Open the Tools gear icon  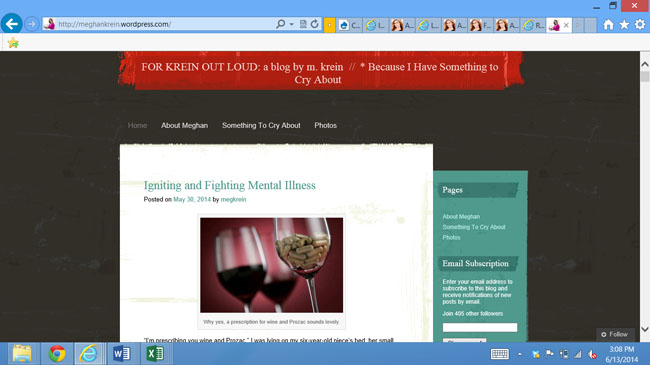tap(640, 24)
